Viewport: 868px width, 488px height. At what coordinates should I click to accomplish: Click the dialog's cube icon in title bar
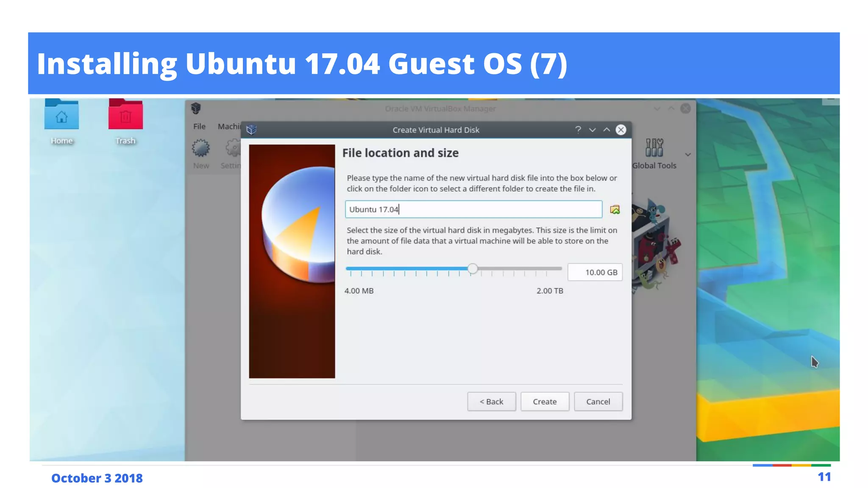(251, 130)
